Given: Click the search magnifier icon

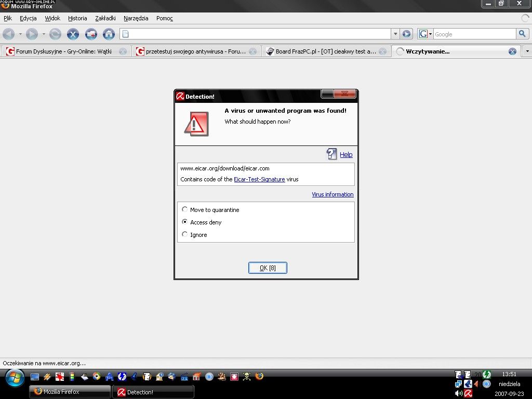Looking at the screenshot, I should click(x=522, y=34).
